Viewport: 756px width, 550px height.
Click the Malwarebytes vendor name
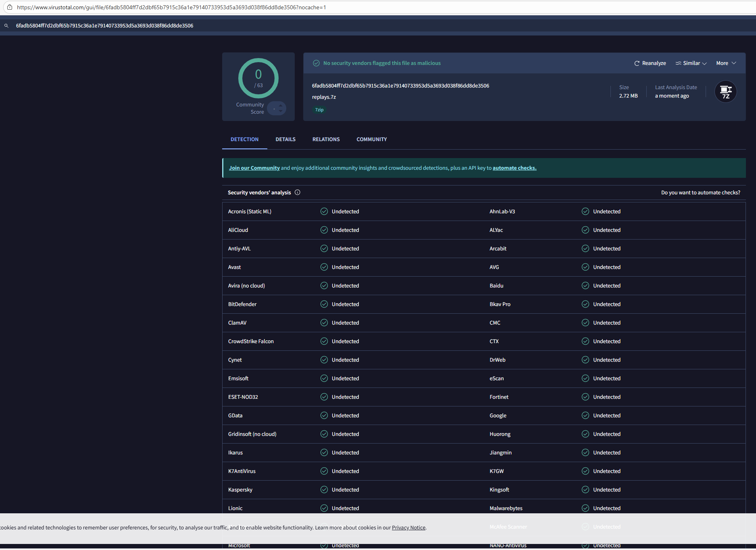click(x=506, y=508)
